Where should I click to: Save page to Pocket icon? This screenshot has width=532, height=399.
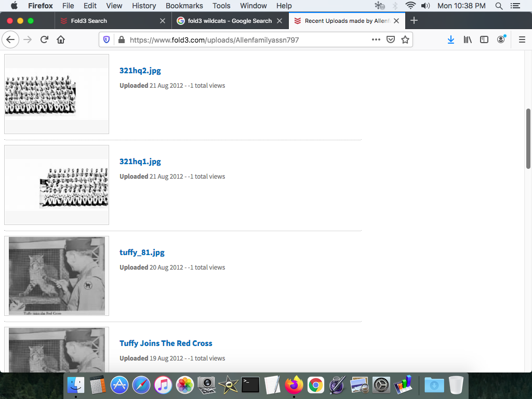391,39
